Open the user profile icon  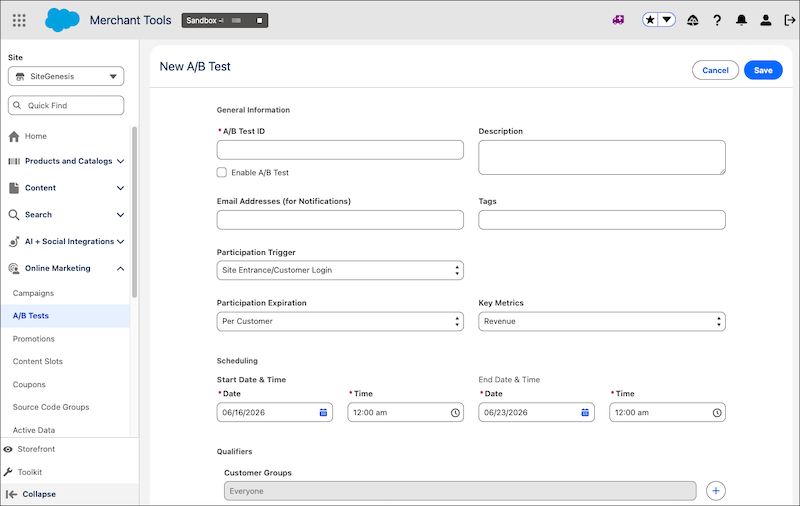[766, 20]
